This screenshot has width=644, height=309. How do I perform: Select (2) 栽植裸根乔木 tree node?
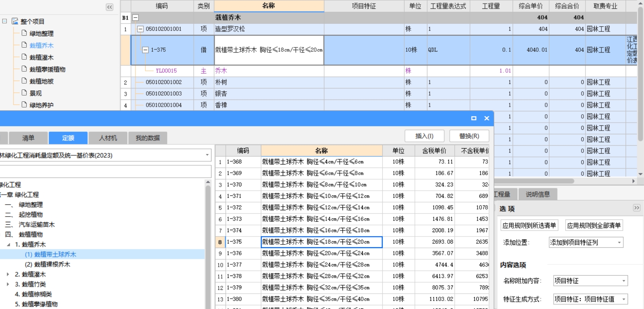47,264
